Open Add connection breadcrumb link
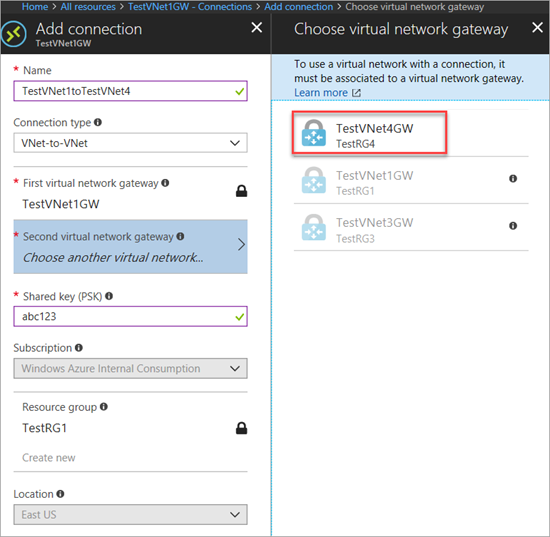 pyautogui.click(x=299, y=7)
